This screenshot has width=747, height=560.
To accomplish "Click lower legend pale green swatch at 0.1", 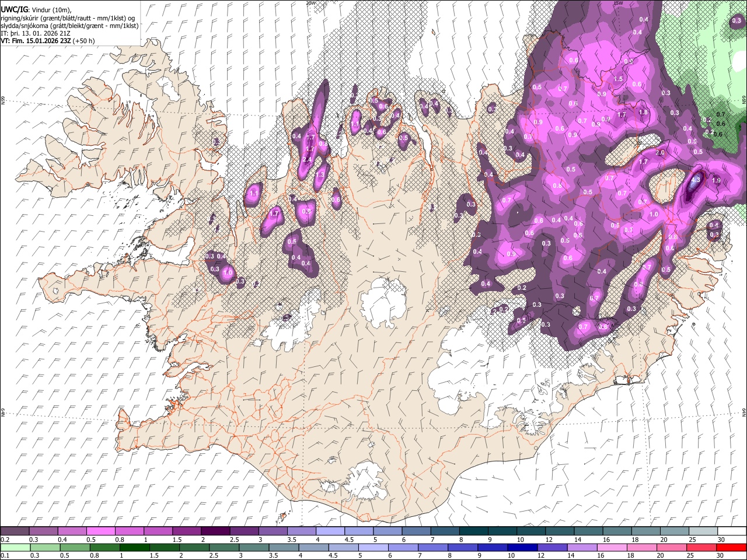I will [x=15, y=547].
